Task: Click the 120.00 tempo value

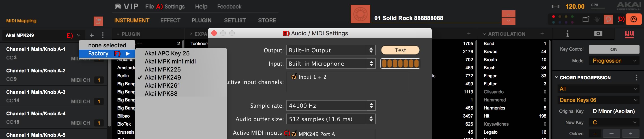Action: [x=575, y=6]
